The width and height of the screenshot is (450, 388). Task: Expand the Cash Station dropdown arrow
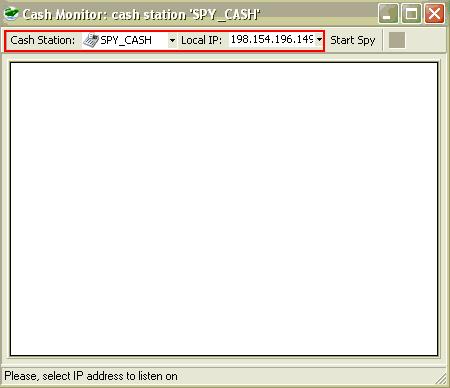(172, 40)
